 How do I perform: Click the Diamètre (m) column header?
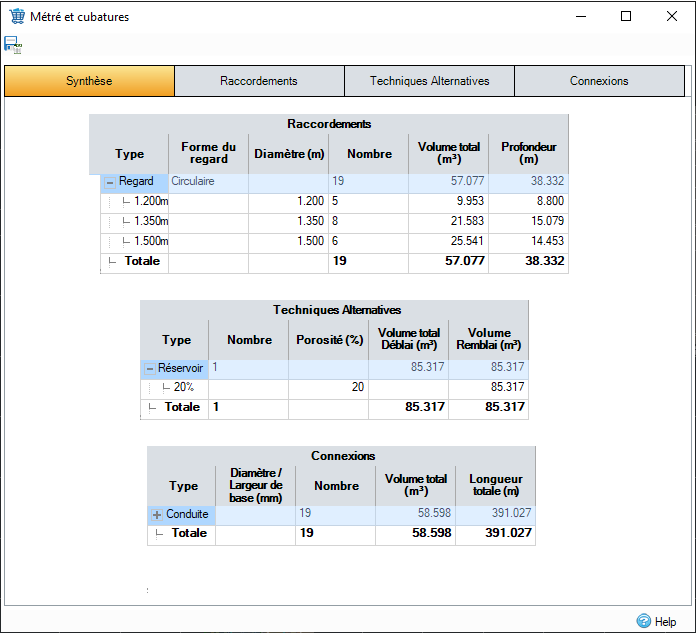(x=289, y=154)
